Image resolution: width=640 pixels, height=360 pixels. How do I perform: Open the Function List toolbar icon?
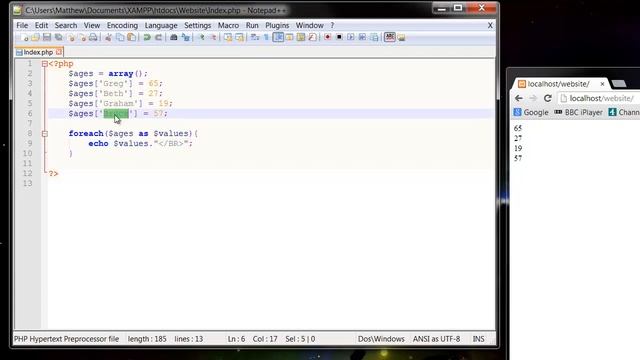[x=312, y=38]
